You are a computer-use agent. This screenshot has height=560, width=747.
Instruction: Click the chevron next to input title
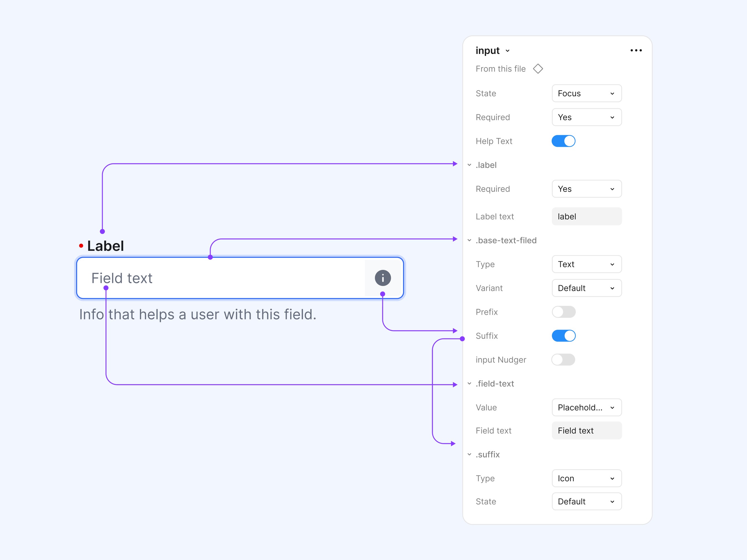pyautogui.click(x=507, y=51)
